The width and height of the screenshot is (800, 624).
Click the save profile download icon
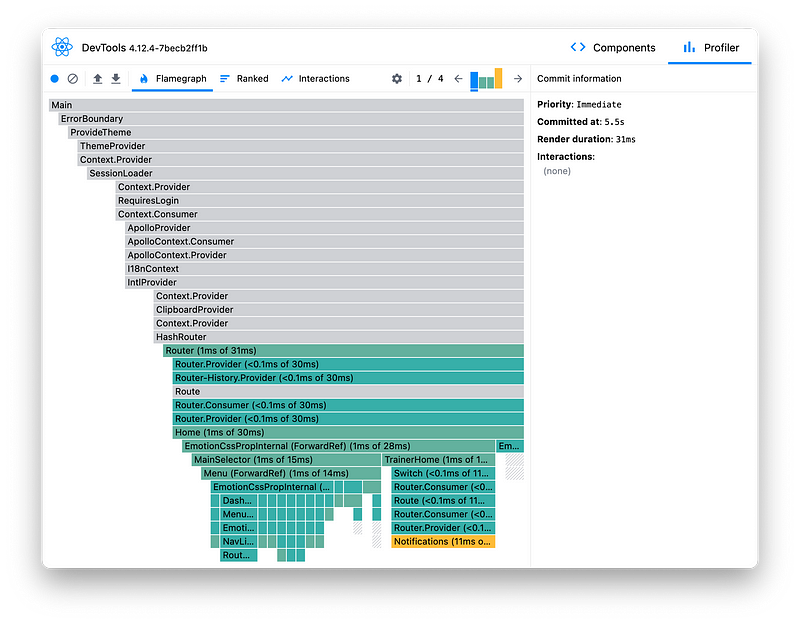coord(115,79)
